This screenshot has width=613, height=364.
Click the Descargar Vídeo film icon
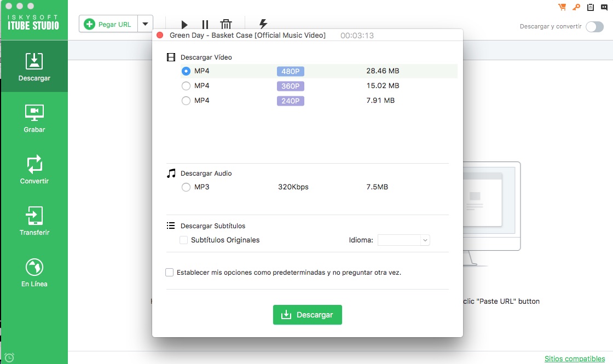coord(171,57)
